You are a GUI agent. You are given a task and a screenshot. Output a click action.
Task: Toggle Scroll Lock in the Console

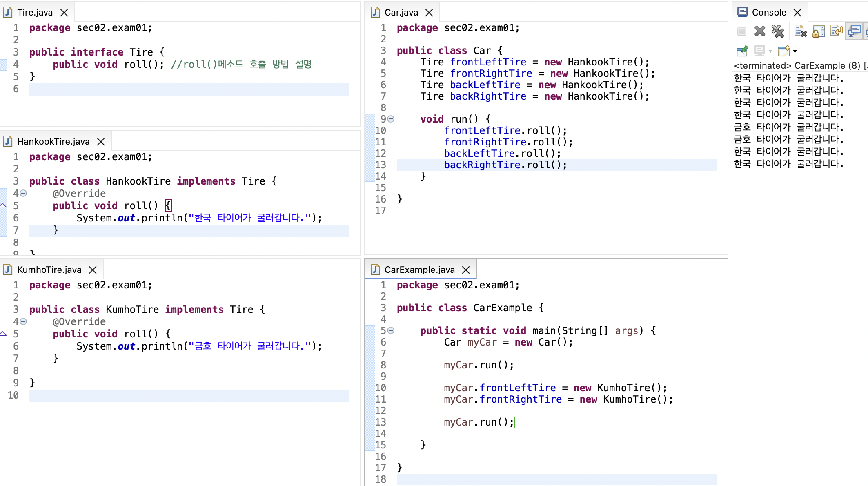coord(819,31)
